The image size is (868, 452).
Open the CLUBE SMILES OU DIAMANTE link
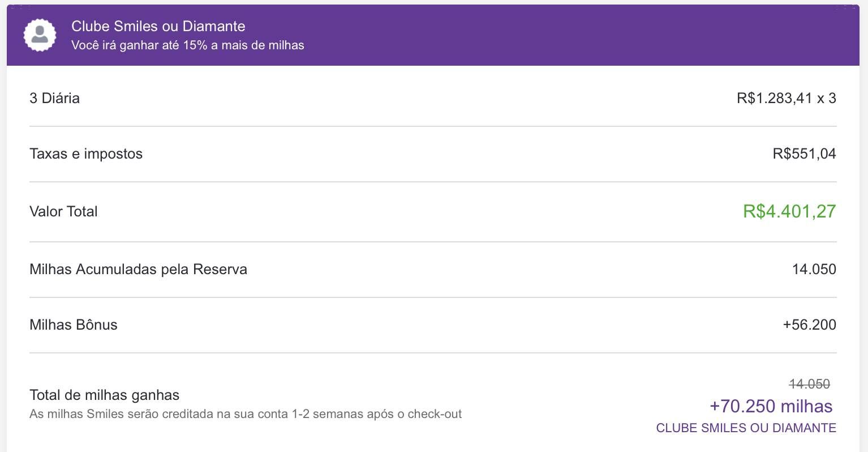click(746, 428)
